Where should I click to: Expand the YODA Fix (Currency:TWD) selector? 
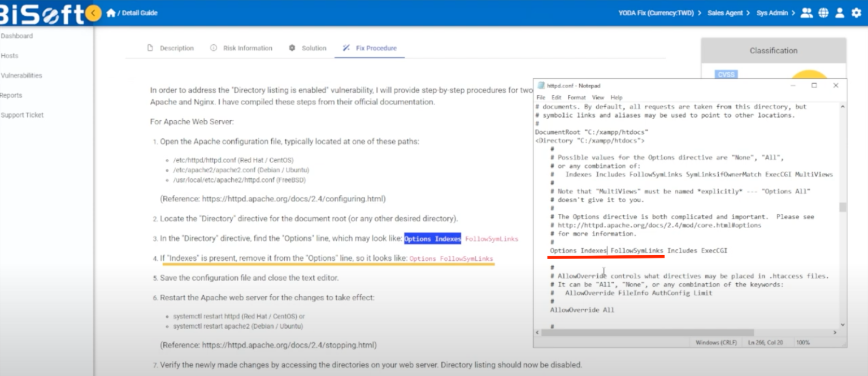tap(658, 13)
